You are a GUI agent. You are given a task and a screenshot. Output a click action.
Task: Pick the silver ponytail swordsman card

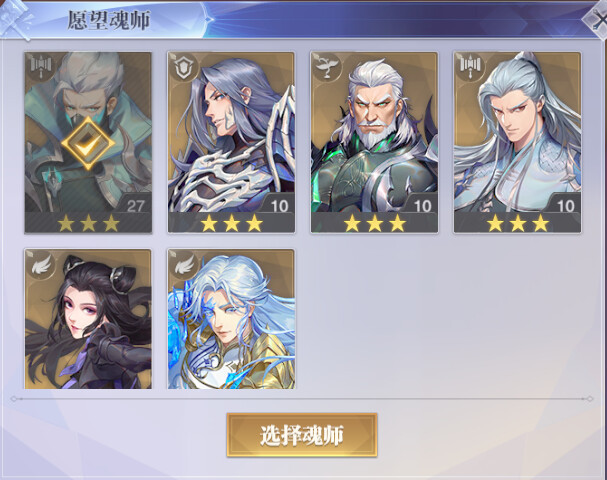tap(518, 143)
